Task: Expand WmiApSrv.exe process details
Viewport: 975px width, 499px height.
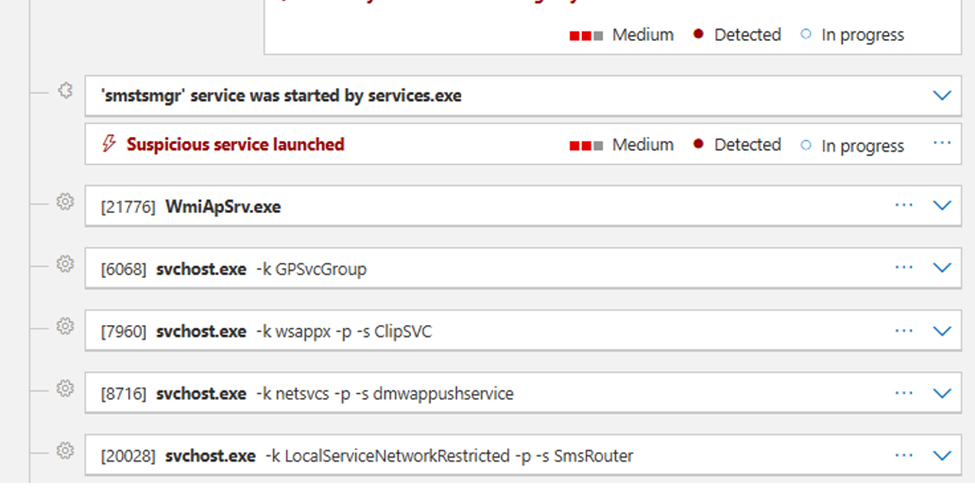Action: pyautogui.click(x=941, y=206)
